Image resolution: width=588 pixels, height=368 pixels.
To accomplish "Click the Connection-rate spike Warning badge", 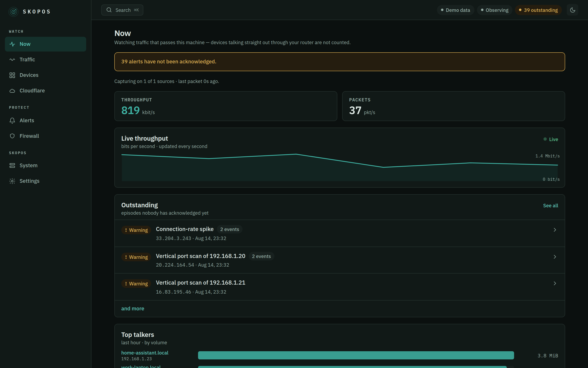I will 136,230.
